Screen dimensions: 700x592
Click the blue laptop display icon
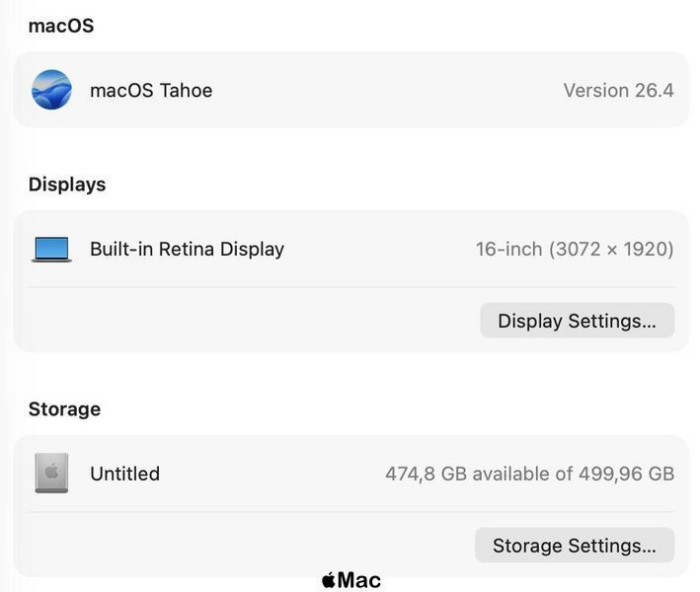(51, 249)
